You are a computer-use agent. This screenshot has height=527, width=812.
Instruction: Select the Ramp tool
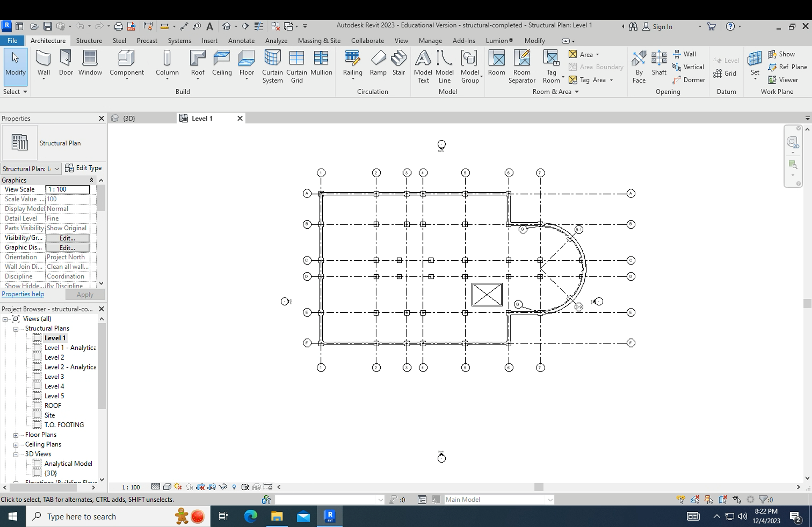(378, 63)
